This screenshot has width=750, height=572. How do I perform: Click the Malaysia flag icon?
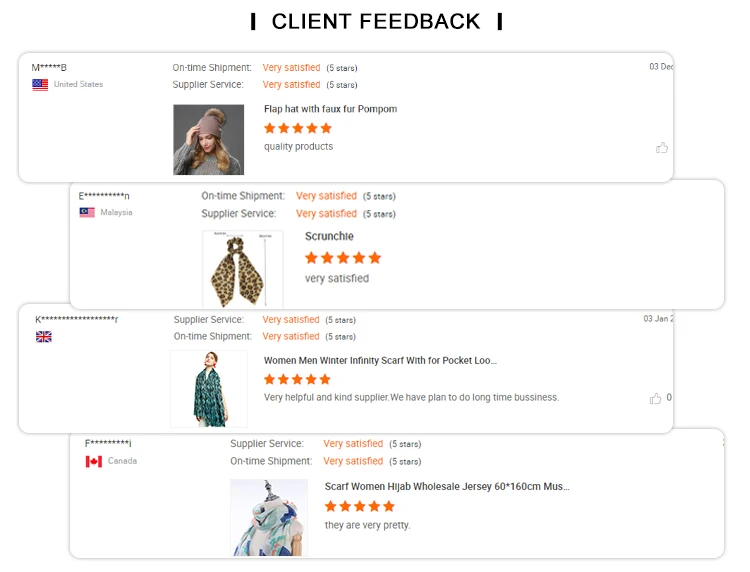point(87,213)
